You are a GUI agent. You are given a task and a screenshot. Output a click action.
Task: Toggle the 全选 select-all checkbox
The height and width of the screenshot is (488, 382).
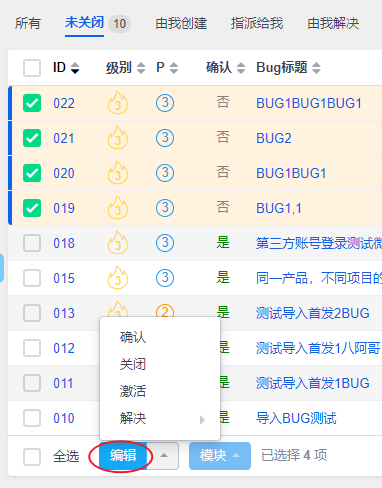pos(32,456)
